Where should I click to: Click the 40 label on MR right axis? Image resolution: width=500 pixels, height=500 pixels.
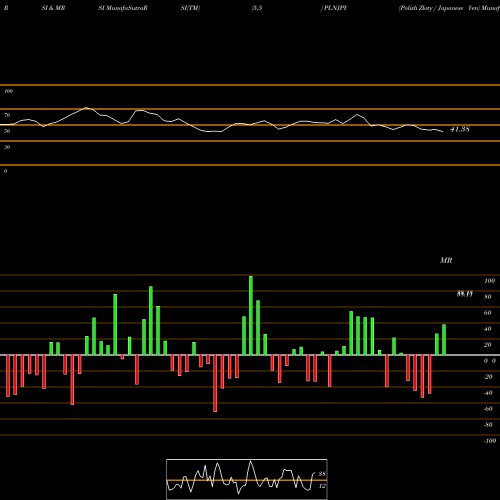click(x=487, y=329)
